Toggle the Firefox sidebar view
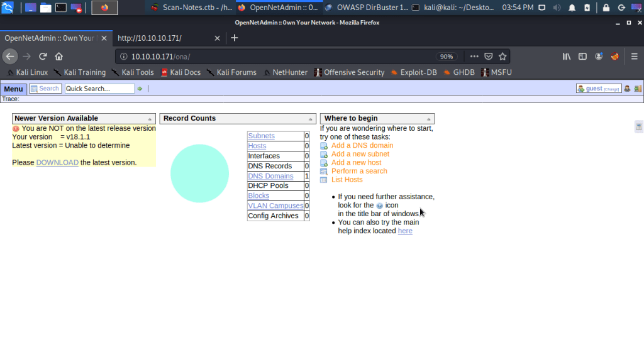Image resolution: width=644 pixels, height=362 pixels. click(583, 57)
